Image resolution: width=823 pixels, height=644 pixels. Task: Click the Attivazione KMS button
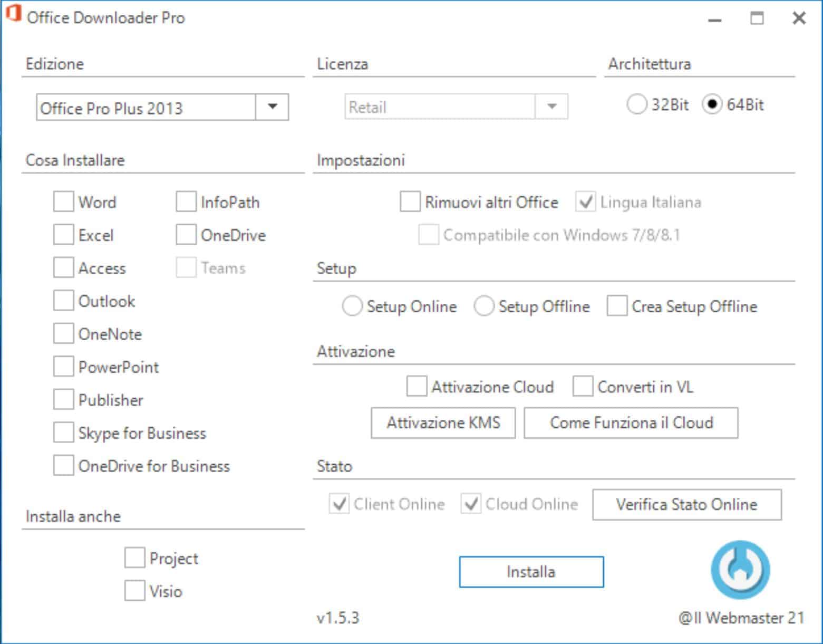(x=443, y=423)
